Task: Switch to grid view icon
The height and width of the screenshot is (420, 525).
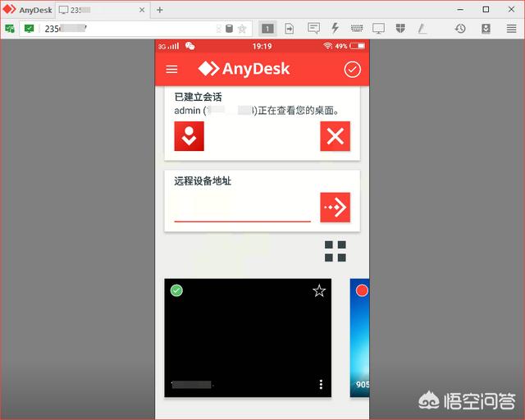Action: [336, 251]
